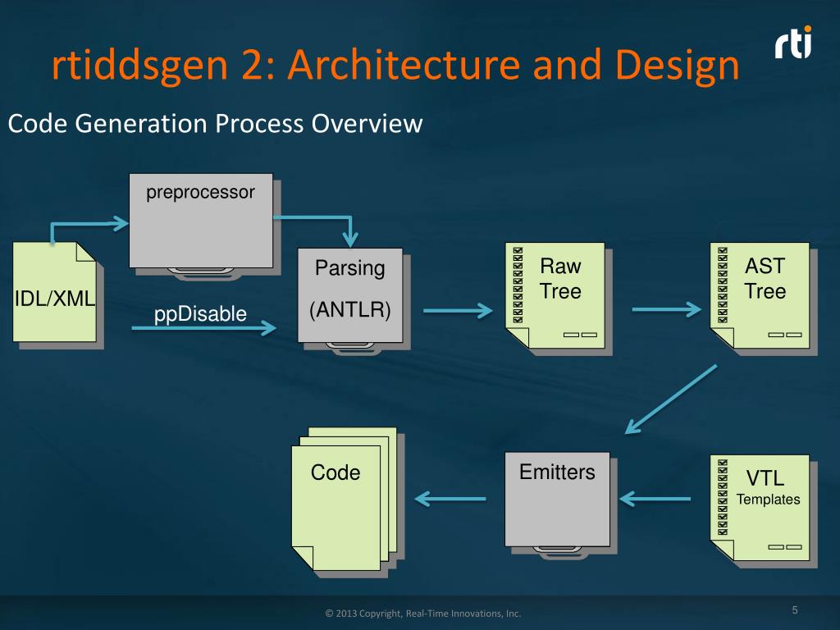This screenshot has width=840, height=630.
Task: Select the AST Tree document icon
Action: (x=760, y=295)
